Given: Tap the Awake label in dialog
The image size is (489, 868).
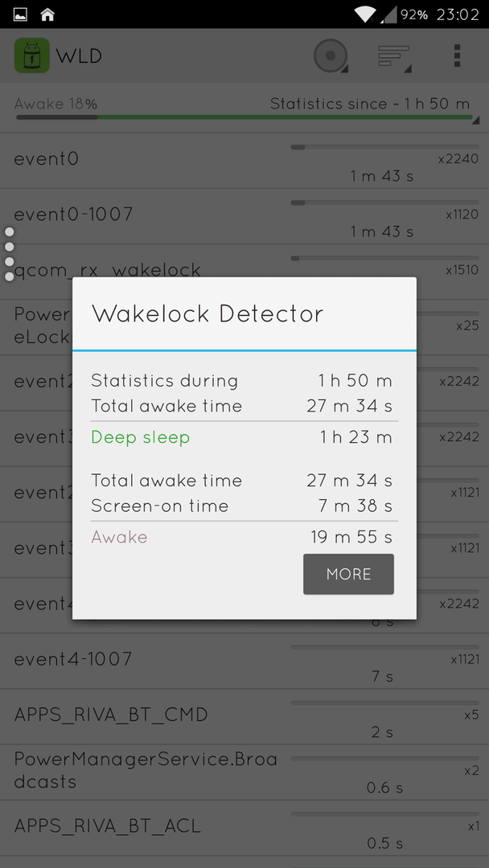Looking at the screenshot, I should click(x=119, y=537).
